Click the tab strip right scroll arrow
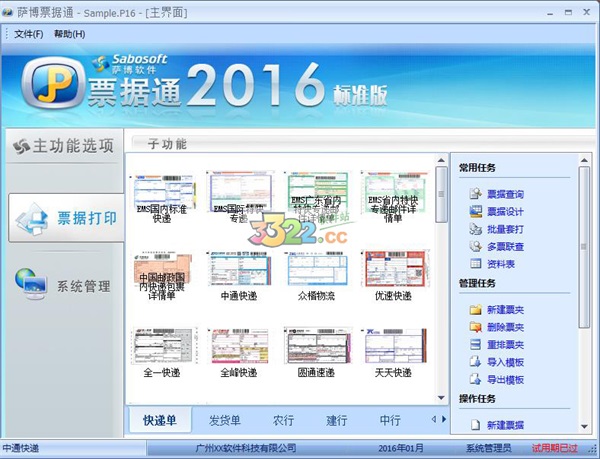The width and height of the screenshot is (600, 459). coord(444,419)
